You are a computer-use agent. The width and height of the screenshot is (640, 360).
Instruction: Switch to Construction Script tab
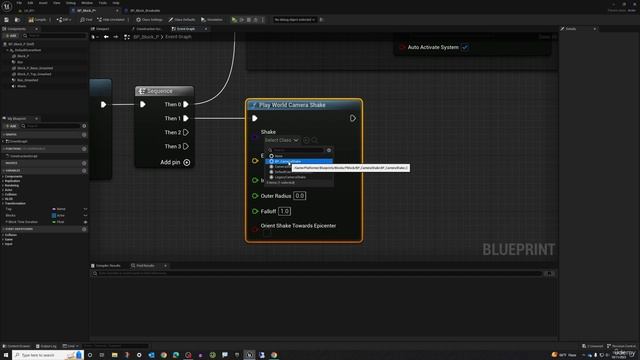click(147, 29)
